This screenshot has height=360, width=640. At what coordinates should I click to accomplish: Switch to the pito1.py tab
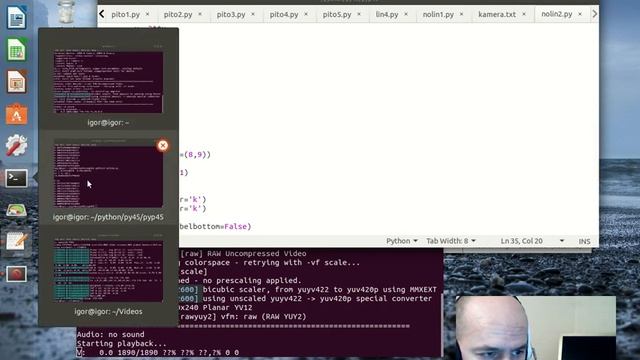(x=125, y=14)
